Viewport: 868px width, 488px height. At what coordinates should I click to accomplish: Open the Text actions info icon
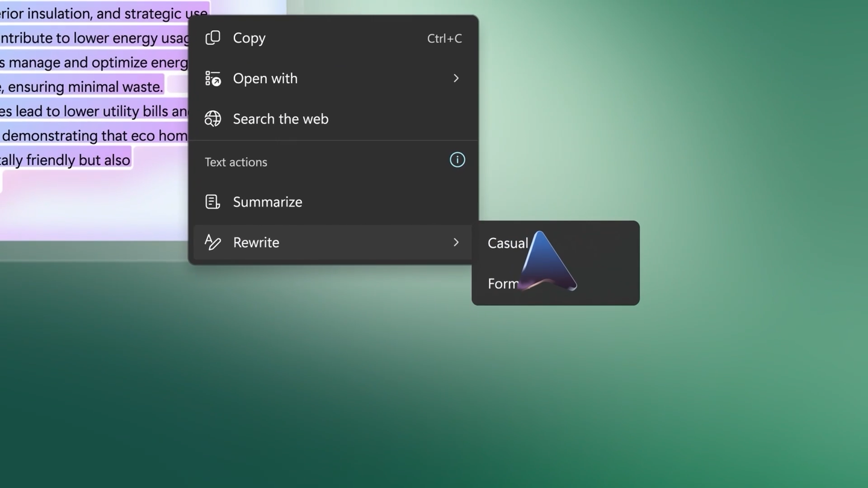[x=457, y=160]
